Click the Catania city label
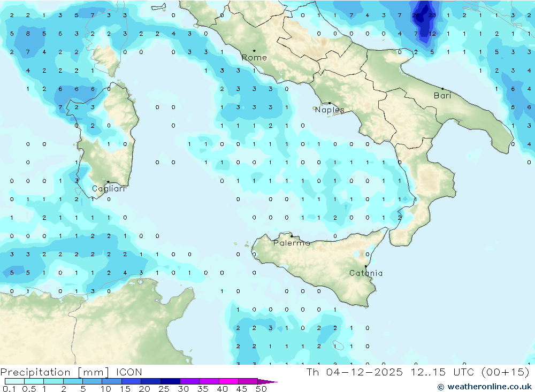This screenshot has height=392, width=535. click(366, 273)
